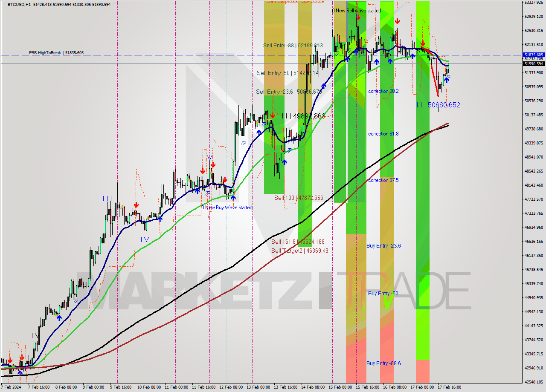Viewport: 546px width, 392px height.
Task: Click the 49738.680 price axis value
Action: (x=534, y=129)
